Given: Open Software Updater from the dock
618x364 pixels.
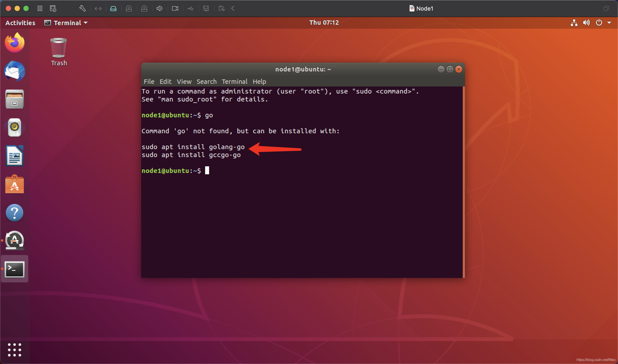Looking at the screenshot, I should pos(15,241).
